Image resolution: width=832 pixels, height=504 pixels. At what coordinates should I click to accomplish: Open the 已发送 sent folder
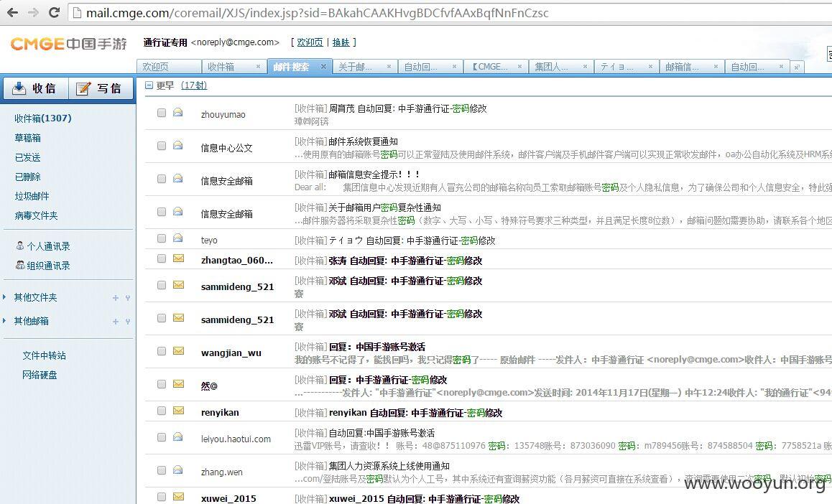pyautogui.click(x=27, y=157)
